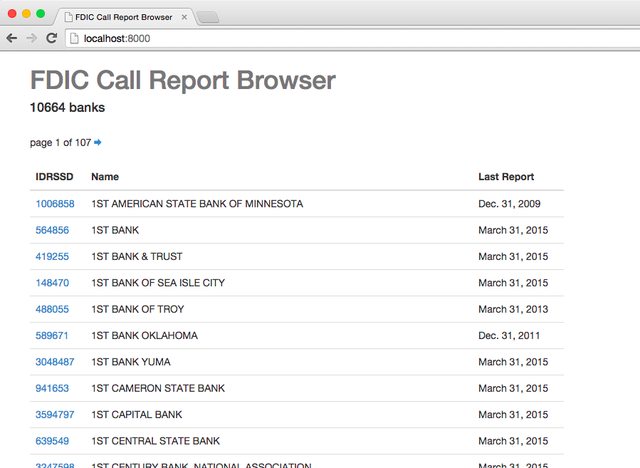Reload the page with the refresh icon
Image resolution: width=640 pixels, height=468 pixels.
click(51, 38)
